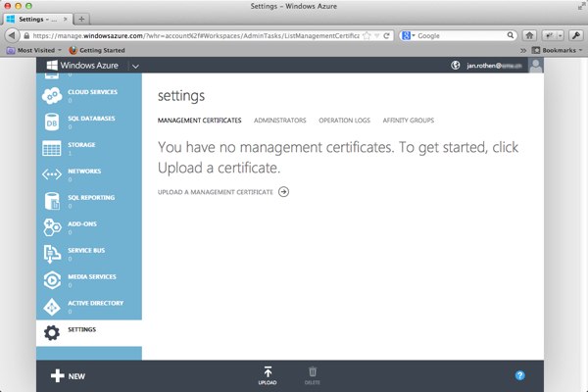Click the NEW button label
This screenshot has height=392, width=588.
tap(76, 376)
